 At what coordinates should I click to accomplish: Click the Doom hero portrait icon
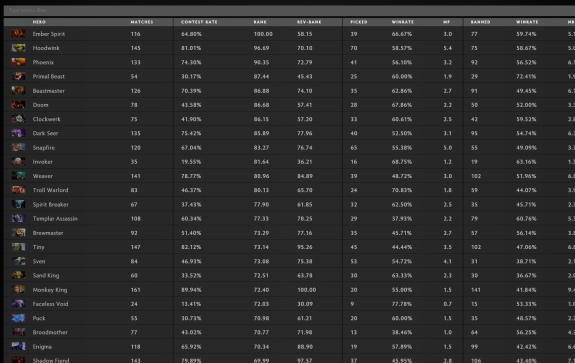coord(18,105)
